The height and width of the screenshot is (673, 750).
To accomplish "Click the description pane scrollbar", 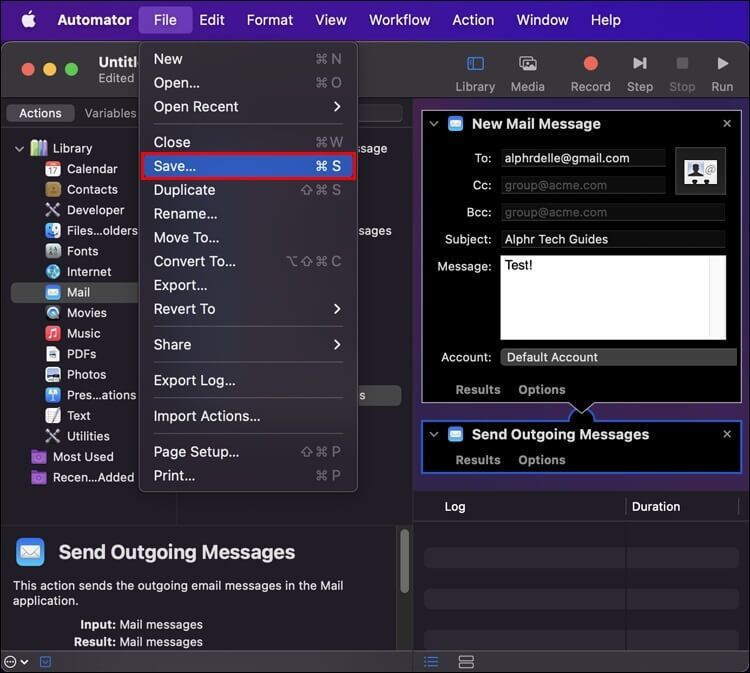I will pyautogui.click(x=404, y=561).
